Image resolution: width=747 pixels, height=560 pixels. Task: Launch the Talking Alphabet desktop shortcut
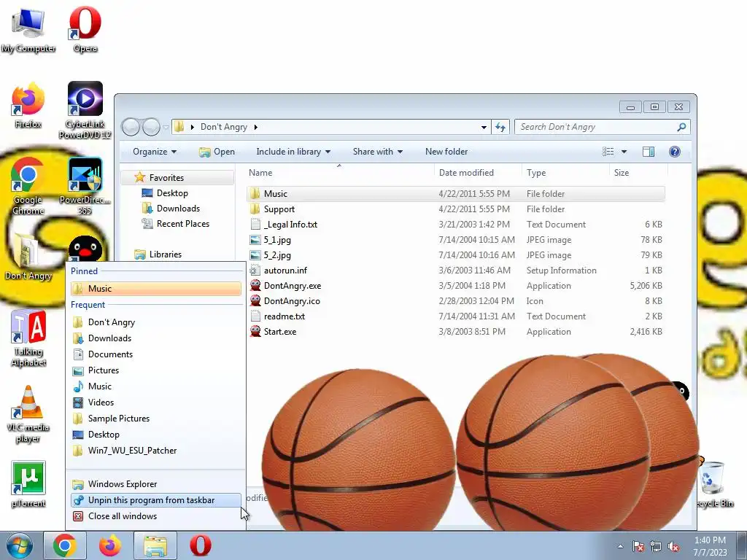coord(28,338)
